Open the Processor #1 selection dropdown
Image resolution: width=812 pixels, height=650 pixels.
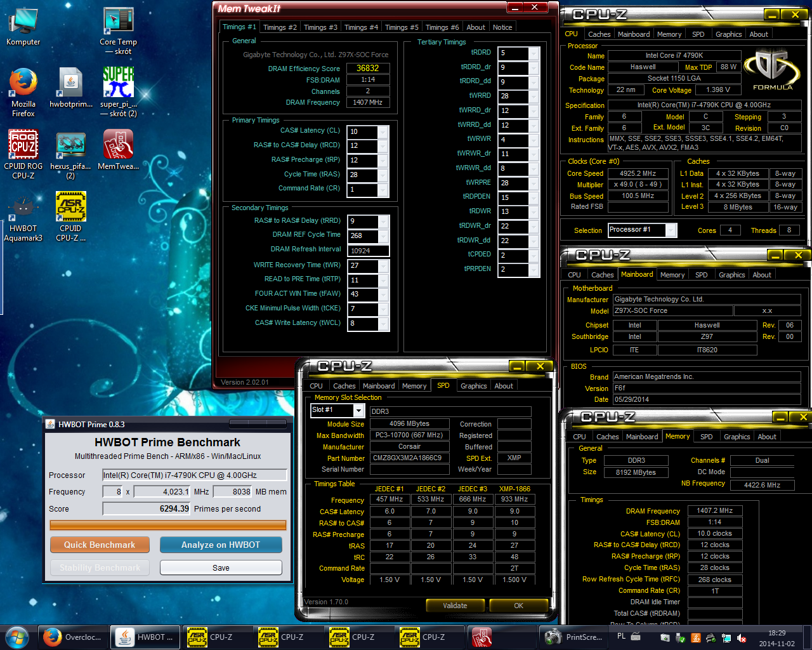[671, 230]
